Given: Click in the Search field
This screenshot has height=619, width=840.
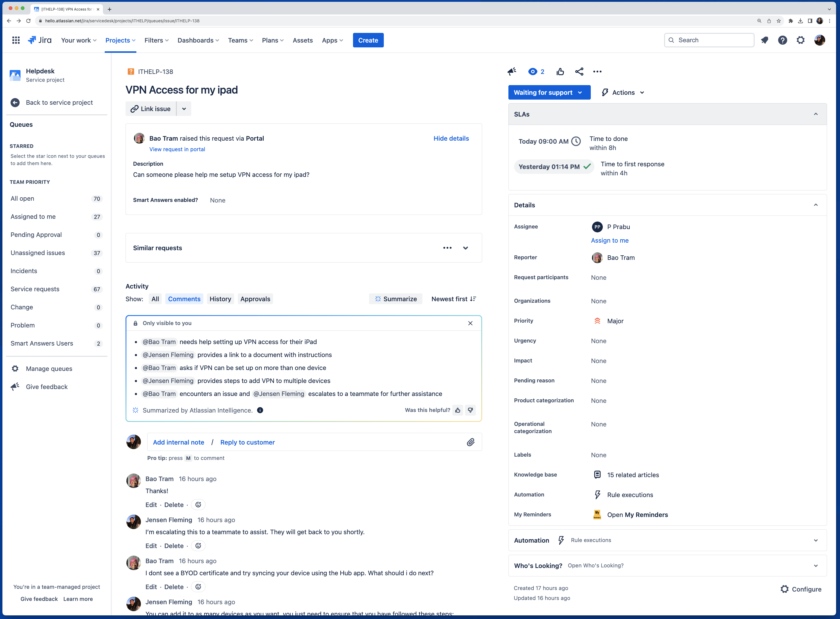Looking at the screenshot, I should coord(709,40).
